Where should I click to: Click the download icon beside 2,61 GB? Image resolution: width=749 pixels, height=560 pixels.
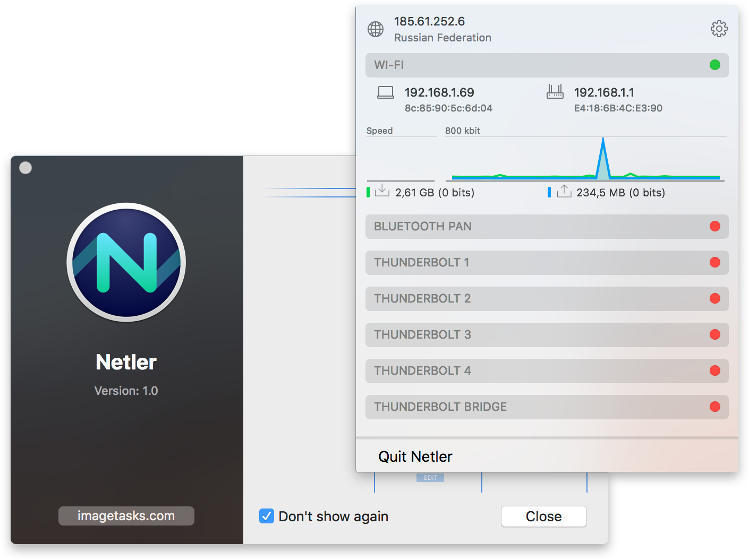click(382, 191)
